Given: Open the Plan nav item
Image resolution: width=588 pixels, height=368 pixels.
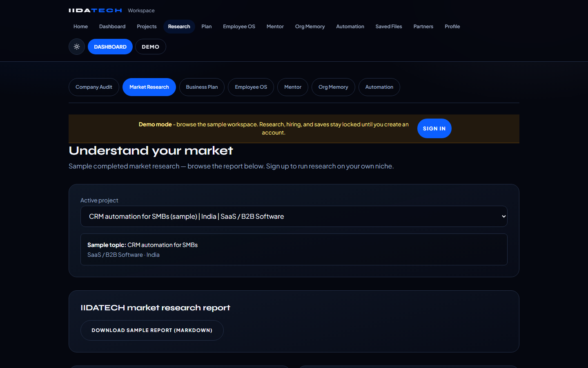Looking at the screenshot, I should (x=207, y=27).
